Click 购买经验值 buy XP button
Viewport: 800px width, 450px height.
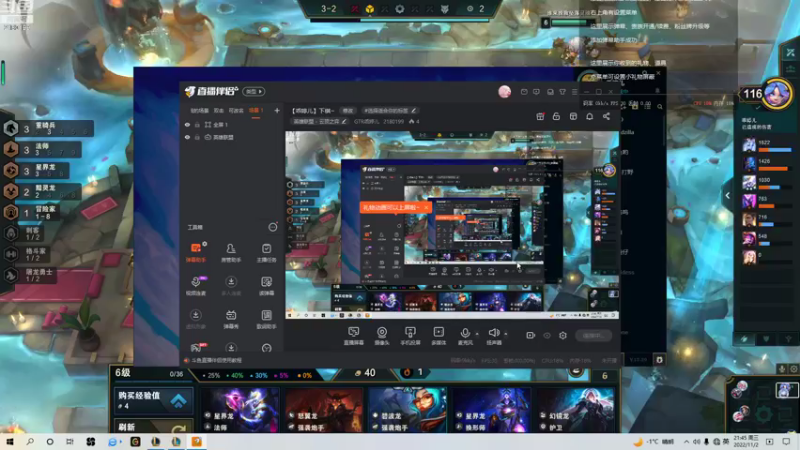coord(153,401)
